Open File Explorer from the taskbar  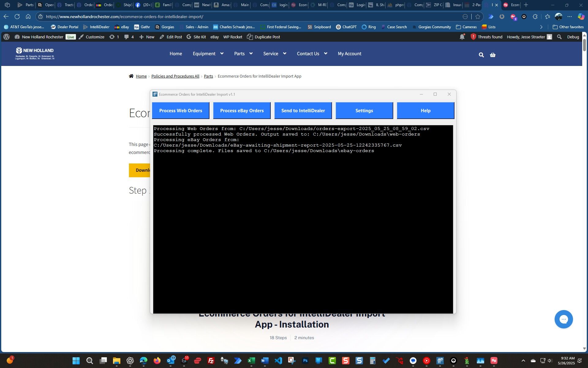click(x=116, y=361)
